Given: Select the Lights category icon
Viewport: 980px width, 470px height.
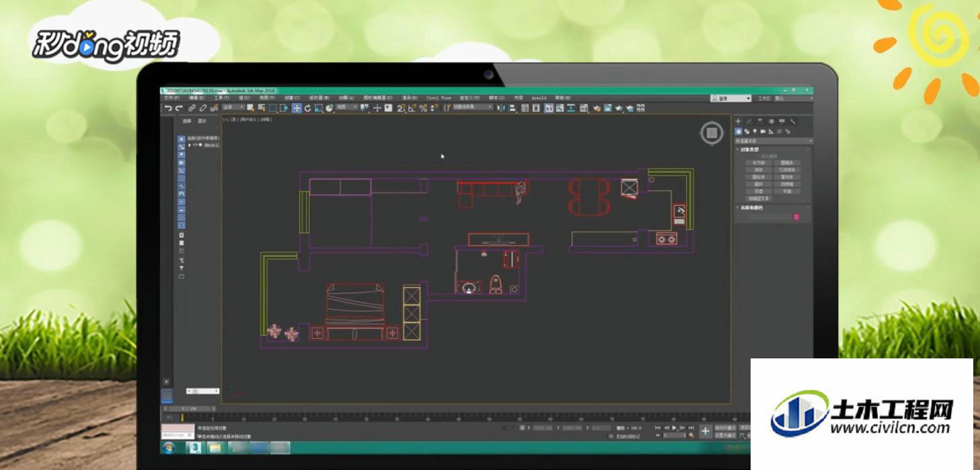Looking at the screenshot, I should pos(755,131).
